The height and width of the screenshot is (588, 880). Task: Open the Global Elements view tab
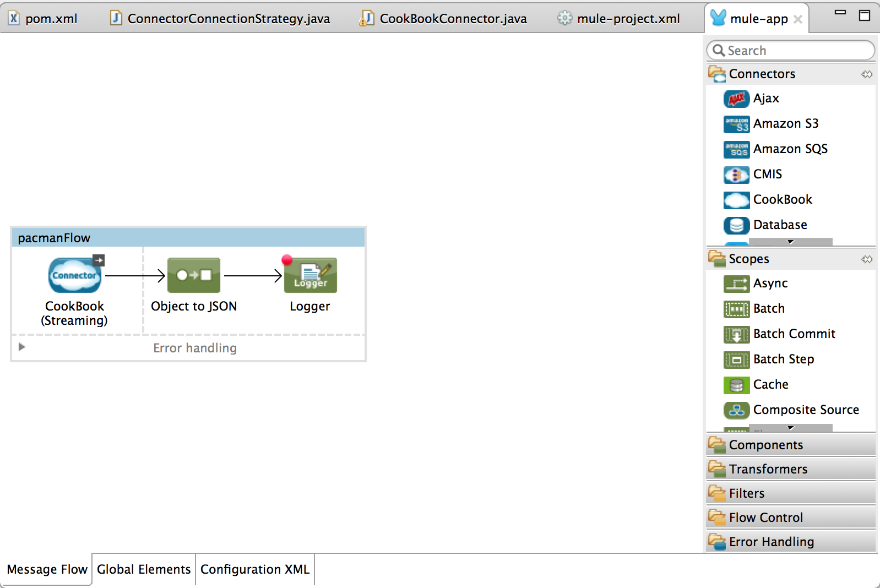[x=144, y=569]
